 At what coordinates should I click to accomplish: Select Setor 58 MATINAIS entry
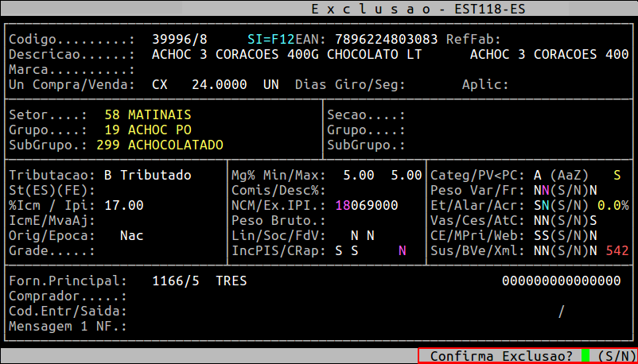pos(148,115)
